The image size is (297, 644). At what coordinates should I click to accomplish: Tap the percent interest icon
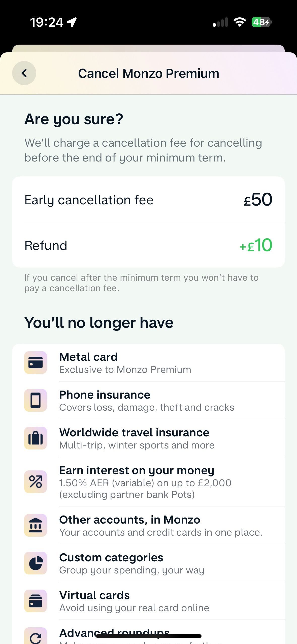click(x=36, y=481)
